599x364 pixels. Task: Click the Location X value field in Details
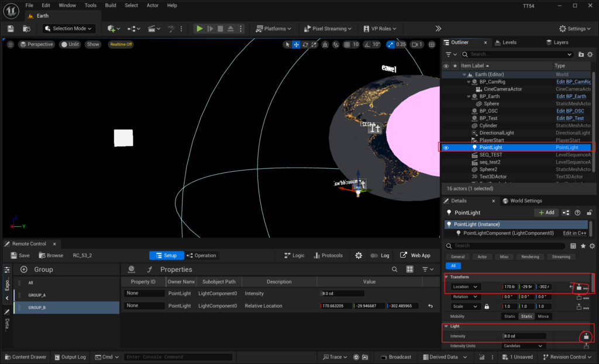tap(510, 286)
